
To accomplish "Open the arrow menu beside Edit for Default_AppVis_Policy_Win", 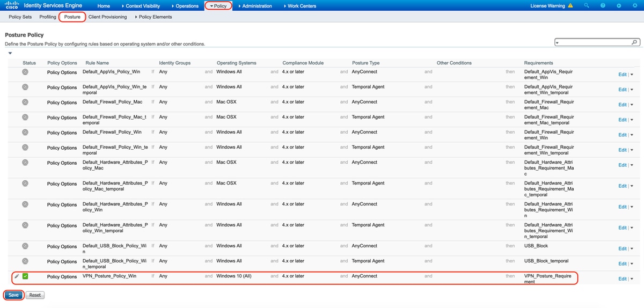I will pyautogui.click(x=632, y=75).
